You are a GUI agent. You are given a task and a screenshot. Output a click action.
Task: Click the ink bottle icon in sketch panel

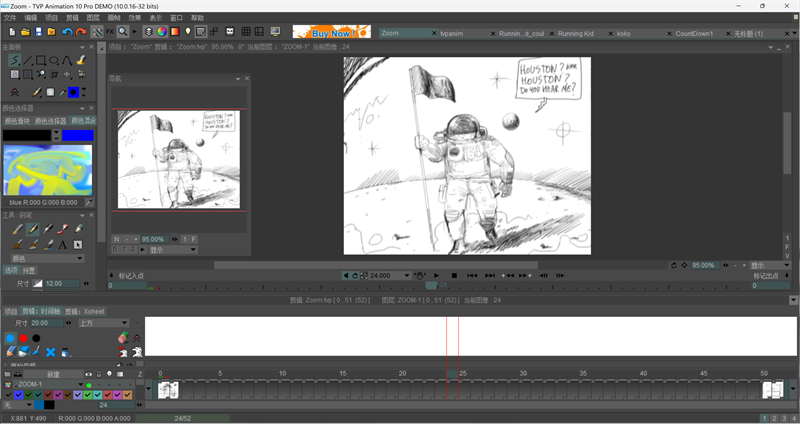point(65,352)
